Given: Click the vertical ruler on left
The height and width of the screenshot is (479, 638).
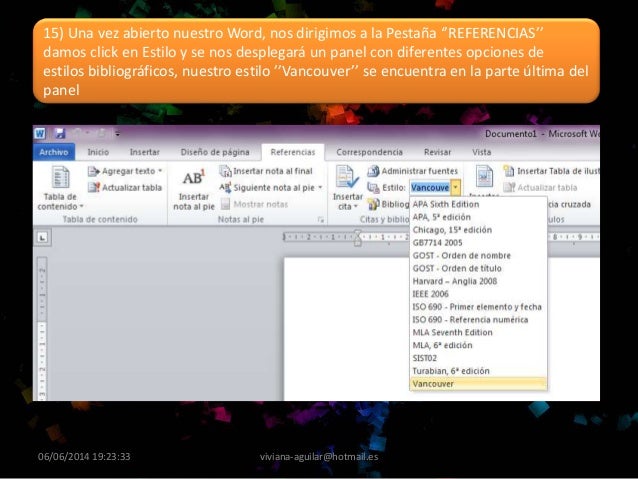Looking at the screenshot, I should (x=42, y=328).
